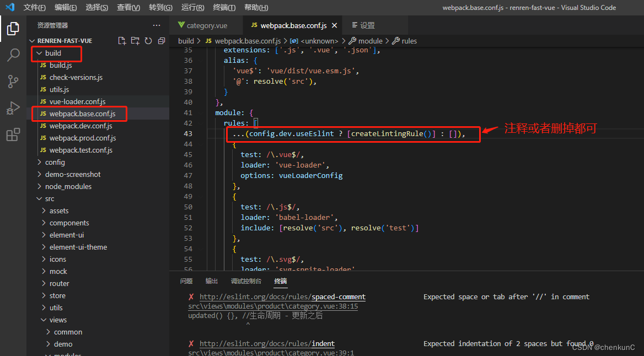Screen dimensions: 644x356
Task: Switch to category.vue editor tab
Action: coord(206,25)
